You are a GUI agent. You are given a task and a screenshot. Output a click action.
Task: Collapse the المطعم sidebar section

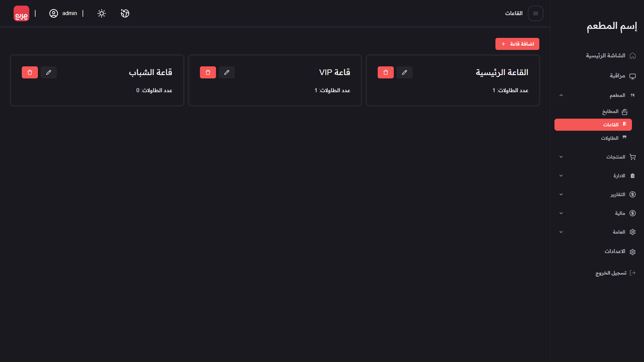point(561,96)
